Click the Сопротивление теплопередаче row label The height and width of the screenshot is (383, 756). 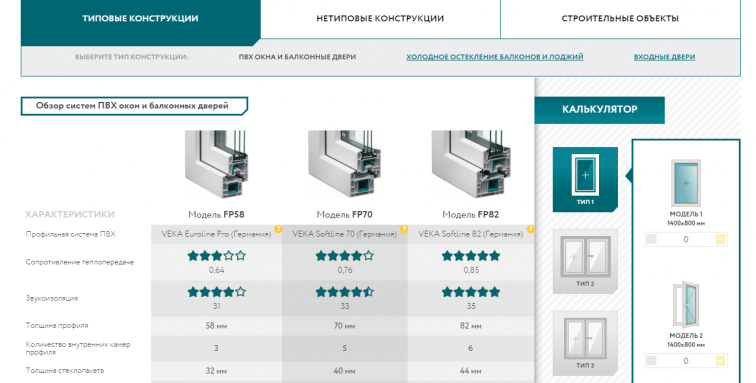coord(80,262)
